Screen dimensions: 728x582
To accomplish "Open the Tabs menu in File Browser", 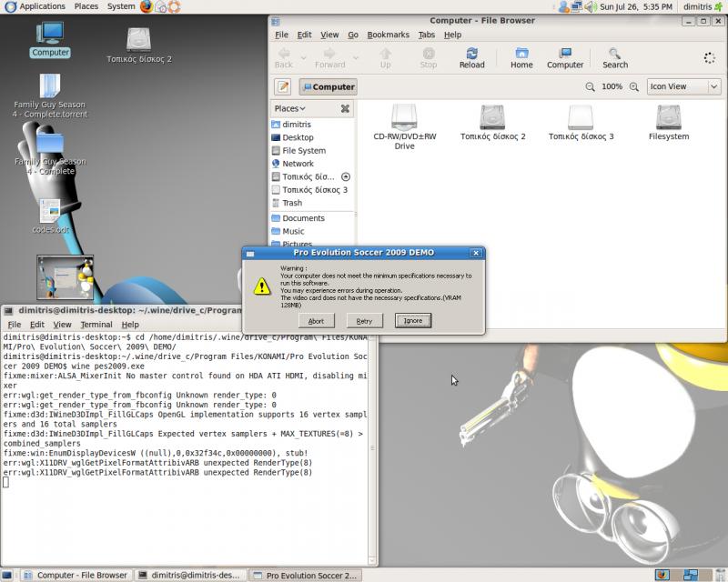I will click(x=426, y=35).
